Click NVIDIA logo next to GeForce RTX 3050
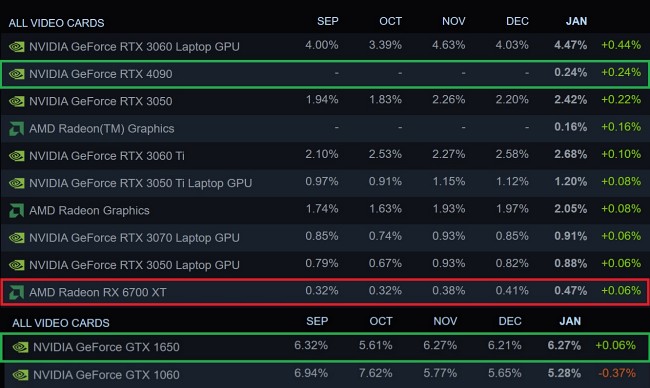 click(x=17, y=101)
